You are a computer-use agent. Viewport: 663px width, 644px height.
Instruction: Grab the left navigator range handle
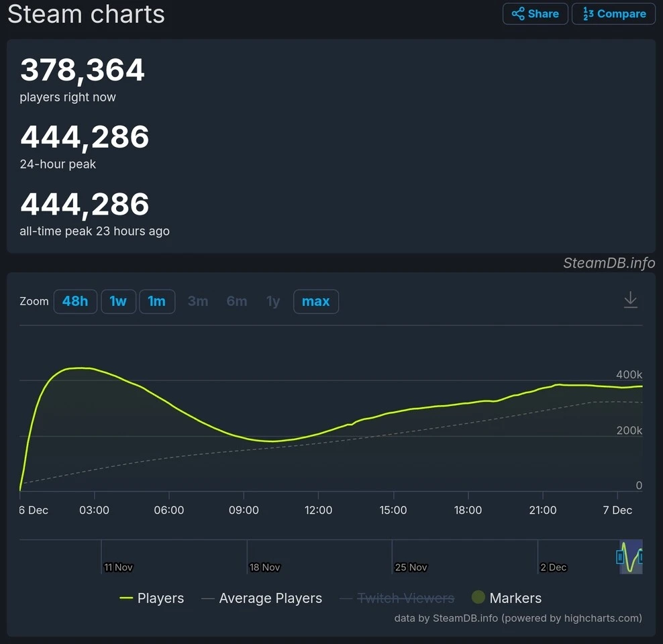620,557
